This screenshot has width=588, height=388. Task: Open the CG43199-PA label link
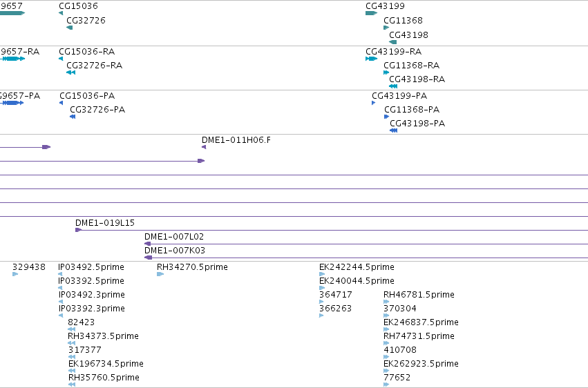coord(399,95)
